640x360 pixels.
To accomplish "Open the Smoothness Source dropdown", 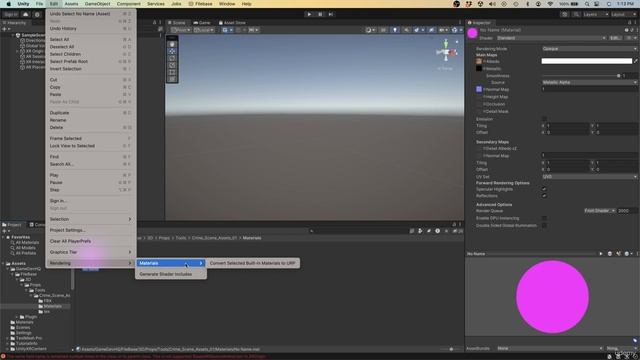I will (590, 82).
